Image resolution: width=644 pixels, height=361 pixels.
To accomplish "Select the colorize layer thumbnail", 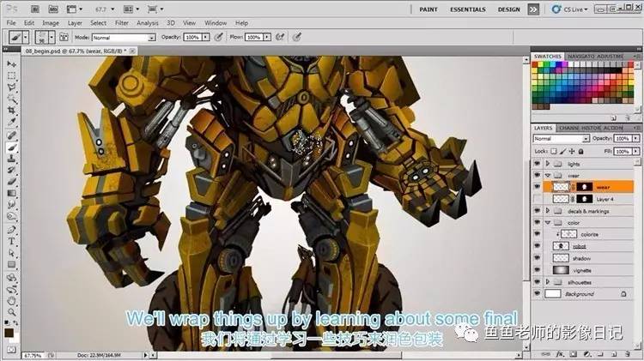I will (568, 234).
